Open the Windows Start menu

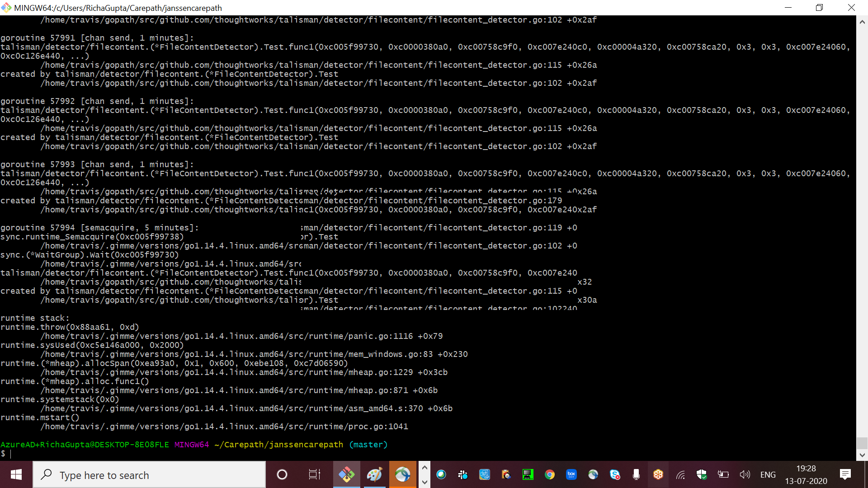coord(16,474)
